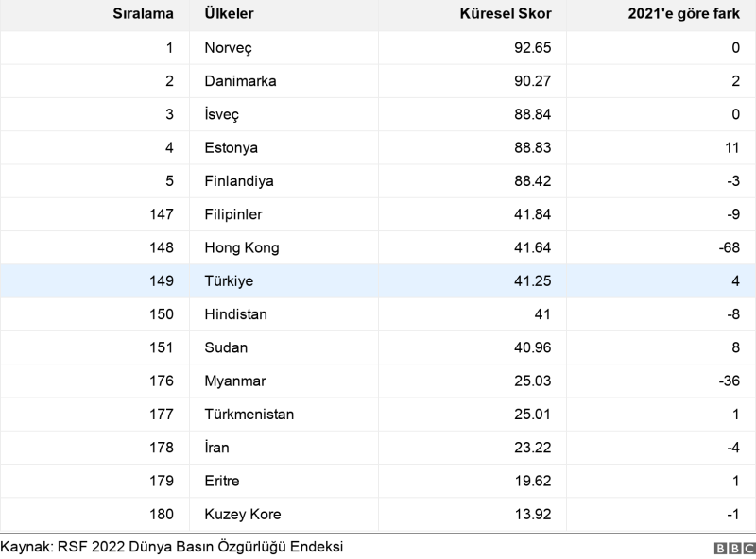Screen dimensions: 756x559
Task: Click the Sıralama column header
Action: (x=144, y=15)
